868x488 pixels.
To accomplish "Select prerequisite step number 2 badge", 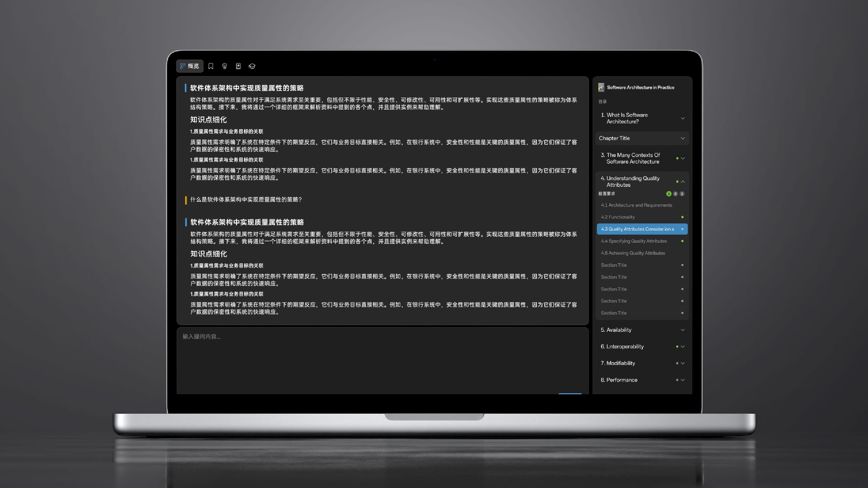I will (x=675, y=194).
